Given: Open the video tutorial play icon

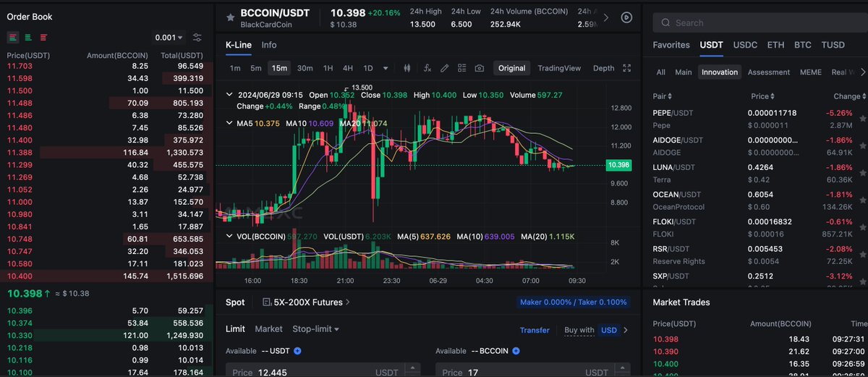Looking at the screenshot, I should (626, 17).
